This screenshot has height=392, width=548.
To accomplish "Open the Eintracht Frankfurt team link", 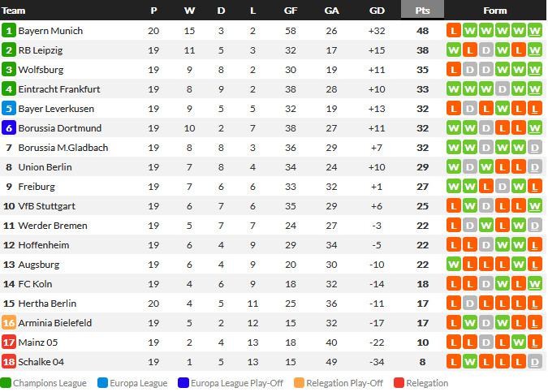I will pos(59,89).
